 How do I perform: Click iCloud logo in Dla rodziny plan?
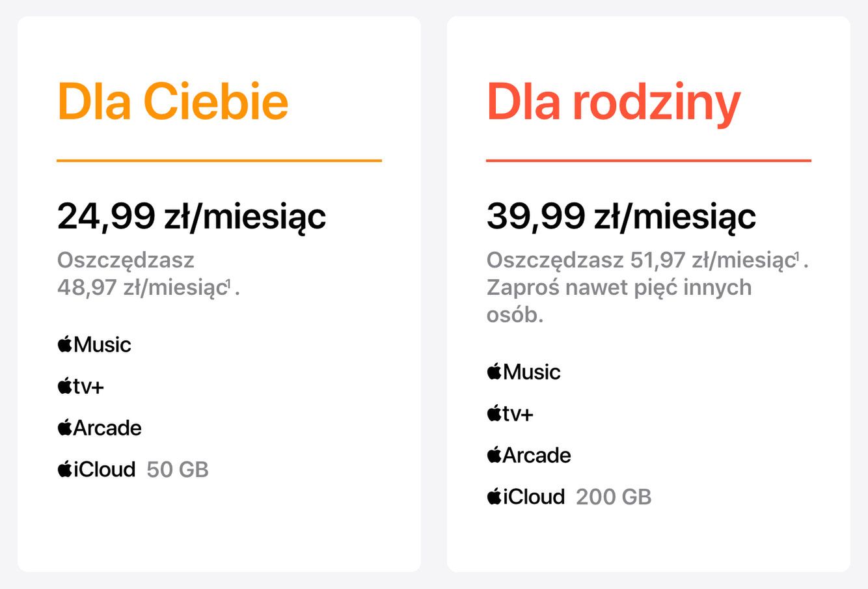(526, 497)
